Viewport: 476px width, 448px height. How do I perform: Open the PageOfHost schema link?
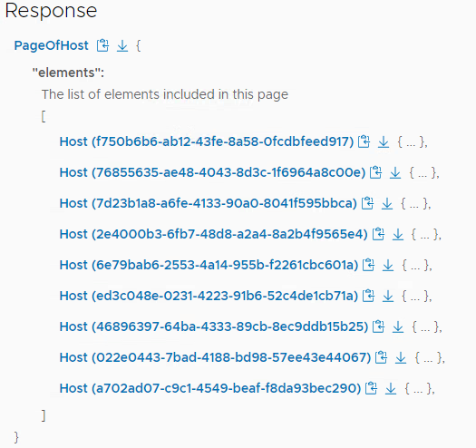coord(52,45)
